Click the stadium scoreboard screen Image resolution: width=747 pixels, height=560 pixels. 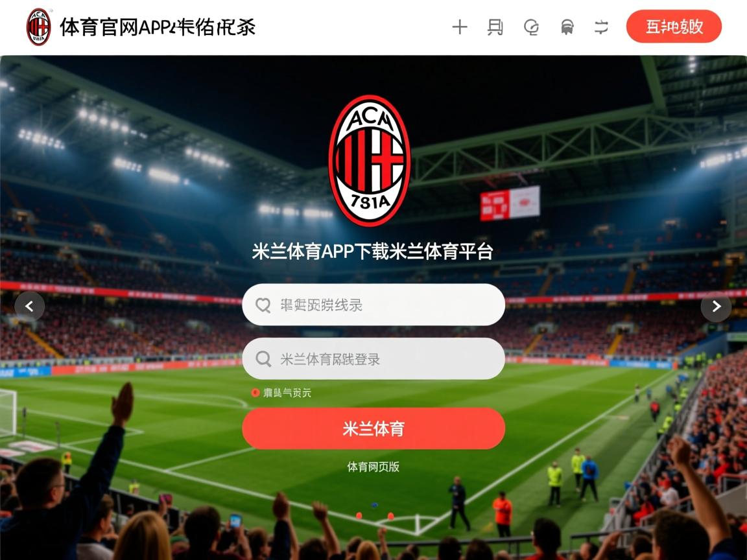(510, 204)
